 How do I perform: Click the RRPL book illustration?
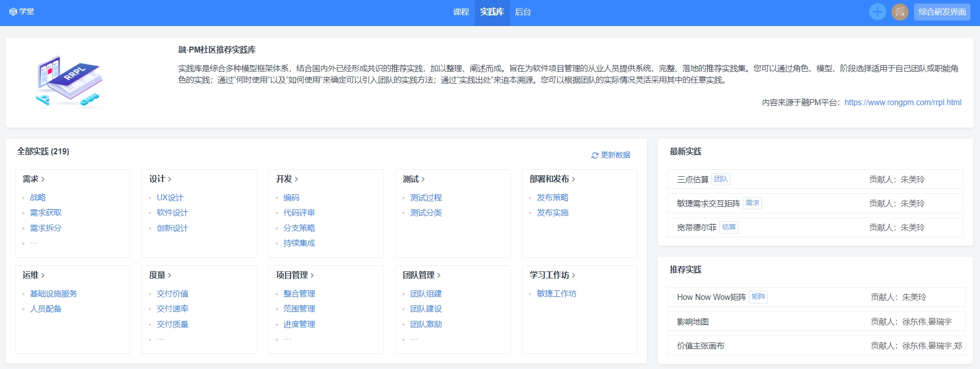70,81
